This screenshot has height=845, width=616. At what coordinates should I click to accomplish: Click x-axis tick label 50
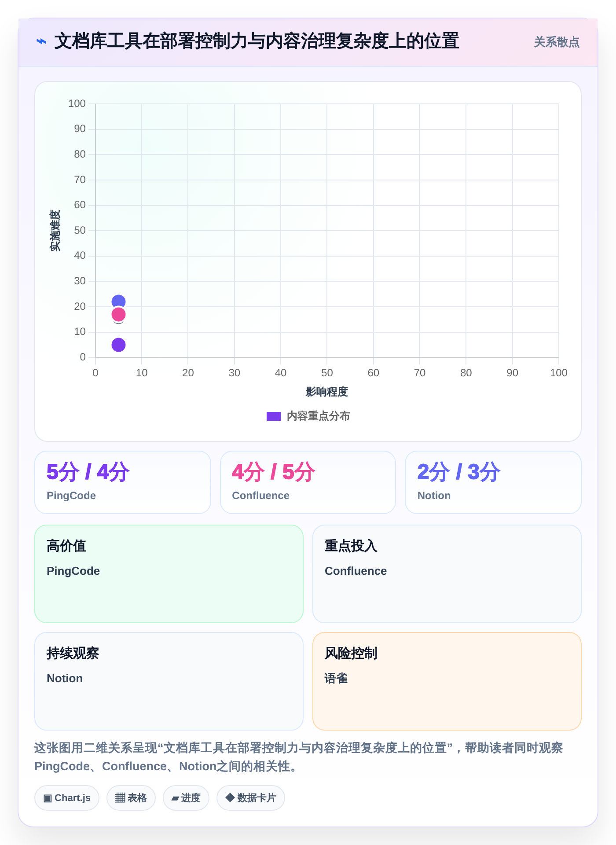click(x=327, y=373)
